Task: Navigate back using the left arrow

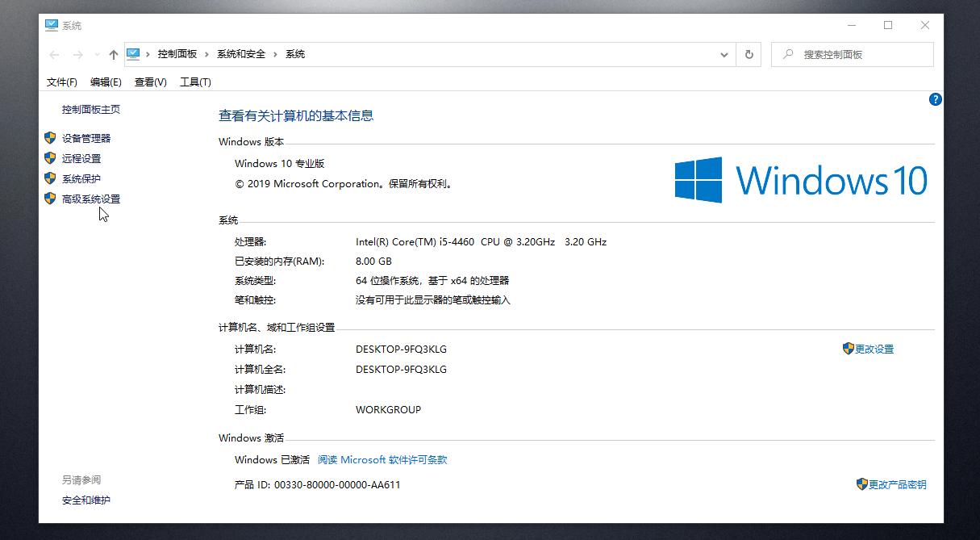Action: 53,54
